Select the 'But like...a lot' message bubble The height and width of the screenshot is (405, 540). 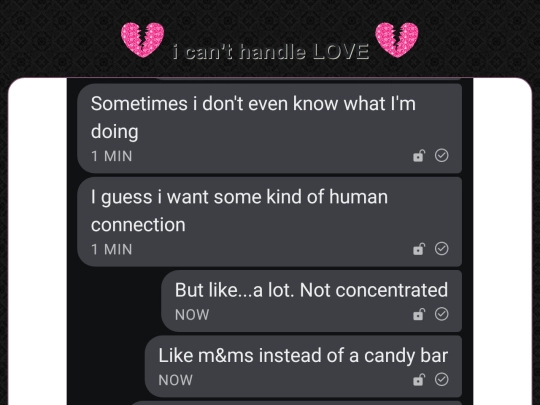coord(311,301)
